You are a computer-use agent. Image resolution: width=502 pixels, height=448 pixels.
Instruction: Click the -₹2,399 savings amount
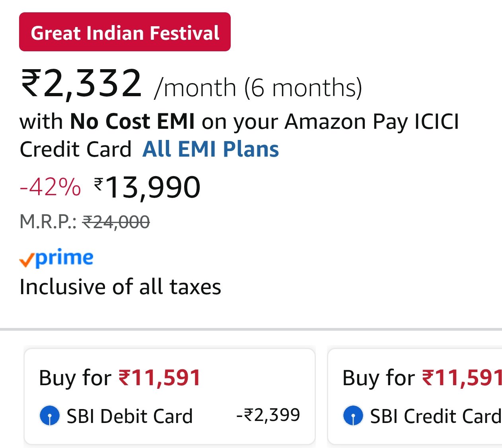pyautogui.click(x=268, y=415)
